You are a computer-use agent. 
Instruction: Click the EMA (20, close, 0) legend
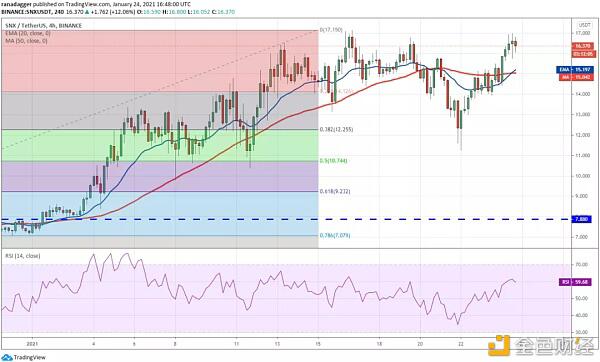pos(28,33)
